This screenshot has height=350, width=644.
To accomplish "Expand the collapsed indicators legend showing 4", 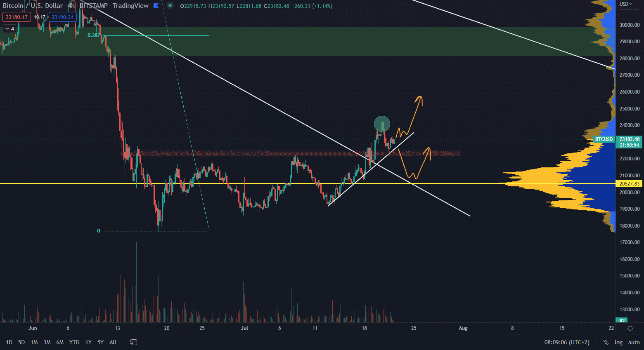I will pos(9,28).
